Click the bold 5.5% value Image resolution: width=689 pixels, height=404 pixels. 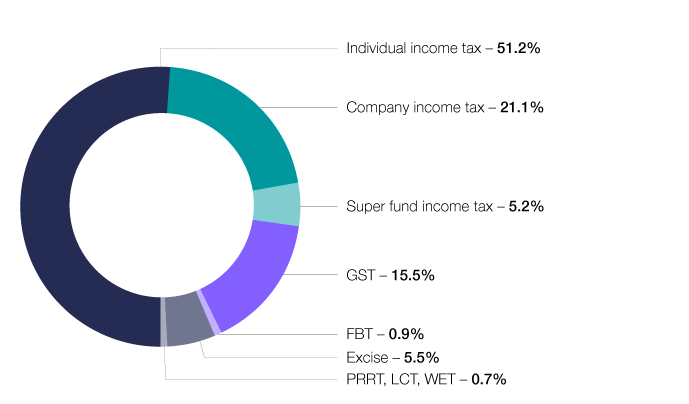421,357
